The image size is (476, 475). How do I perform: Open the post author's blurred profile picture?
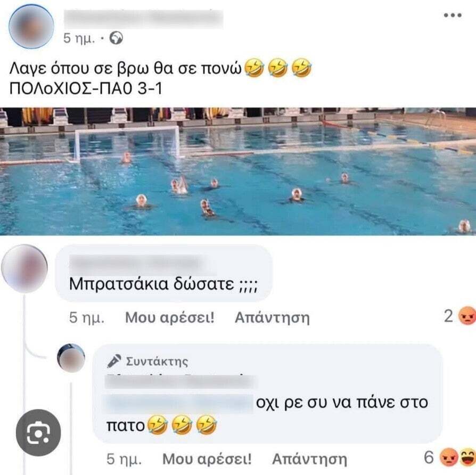pos(31,27)
